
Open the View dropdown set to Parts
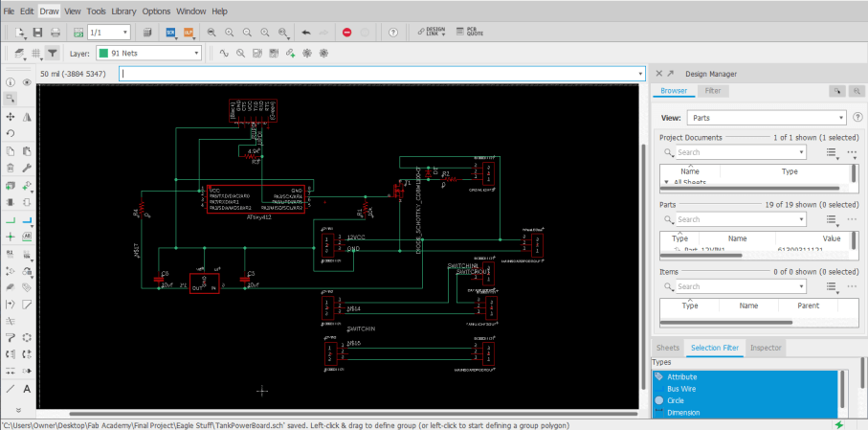click(x=766, y=117)
